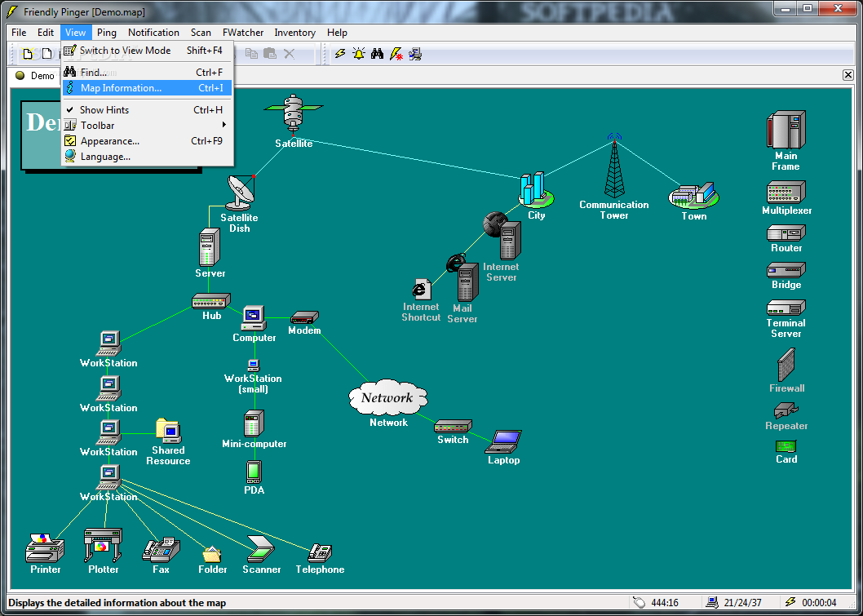Open the Notification menu

[x=153, y=33]
